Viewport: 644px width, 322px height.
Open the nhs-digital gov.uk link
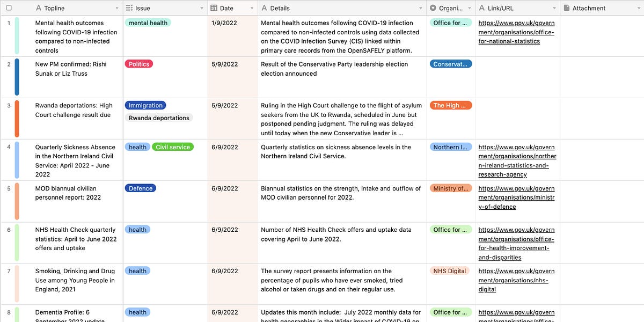coord(516,280)
